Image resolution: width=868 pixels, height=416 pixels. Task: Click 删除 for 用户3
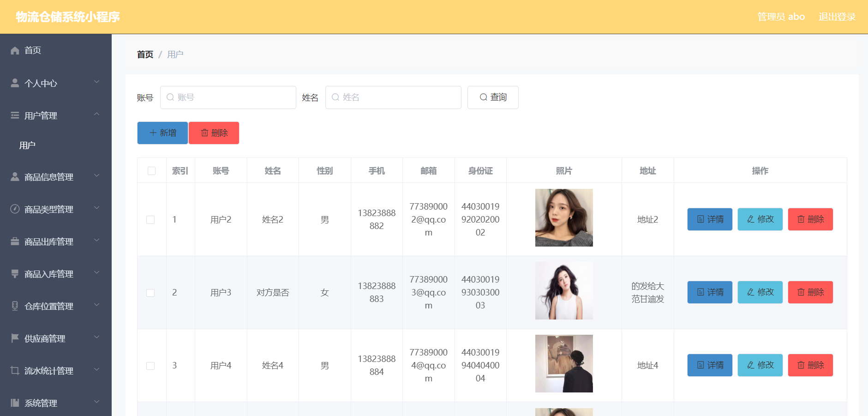point(810,292)
